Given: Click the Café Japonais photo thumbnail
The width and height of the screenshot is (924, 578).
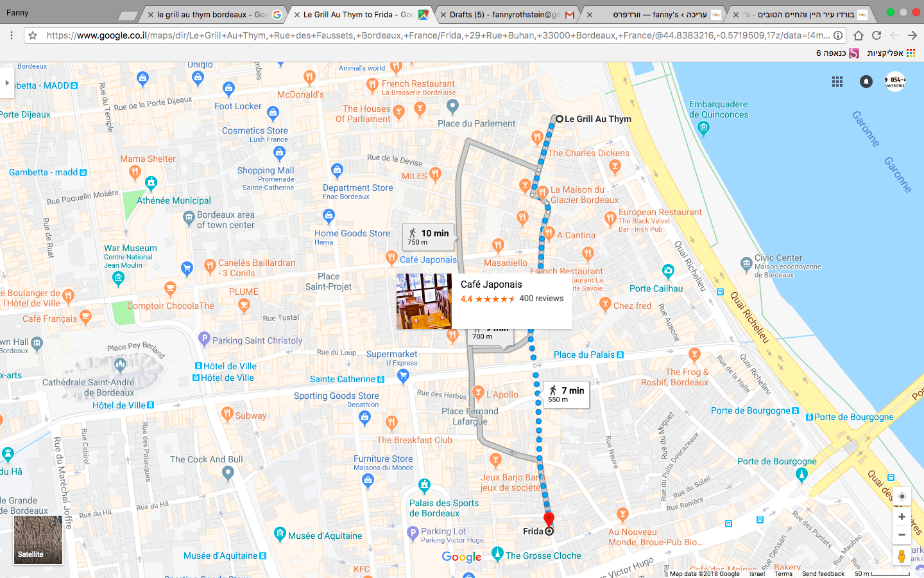Looking at the screenshot, I should click(424, 301).
